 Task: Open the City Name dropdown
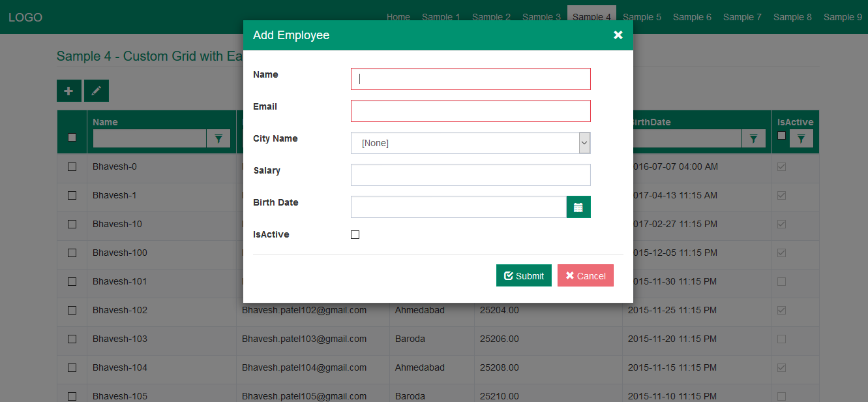[x=471, y=143]
